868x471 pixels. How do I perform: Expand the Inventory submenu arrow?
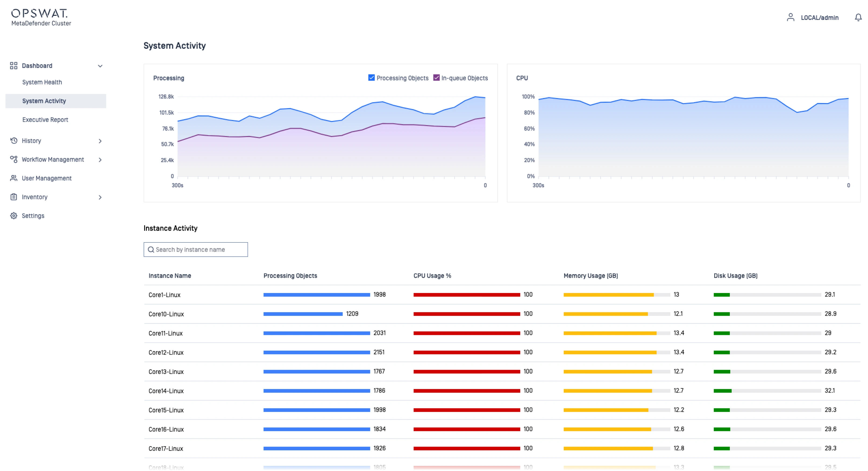pyautogui.click(x=100, y=197)
